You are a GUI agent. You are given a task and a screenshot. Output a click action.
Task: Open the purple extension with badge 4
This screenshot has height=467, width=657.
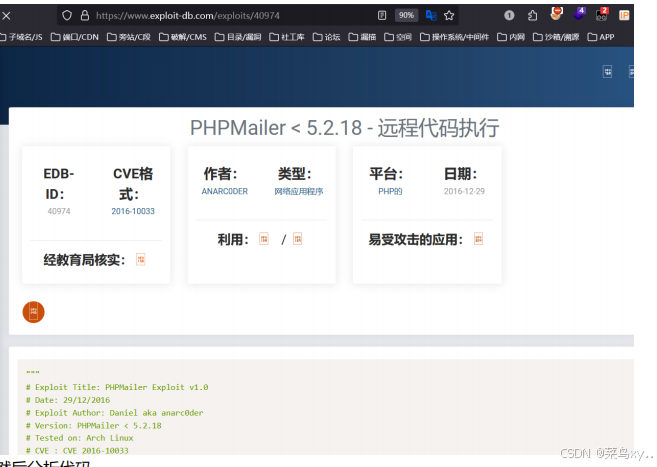tap(579, 14)
